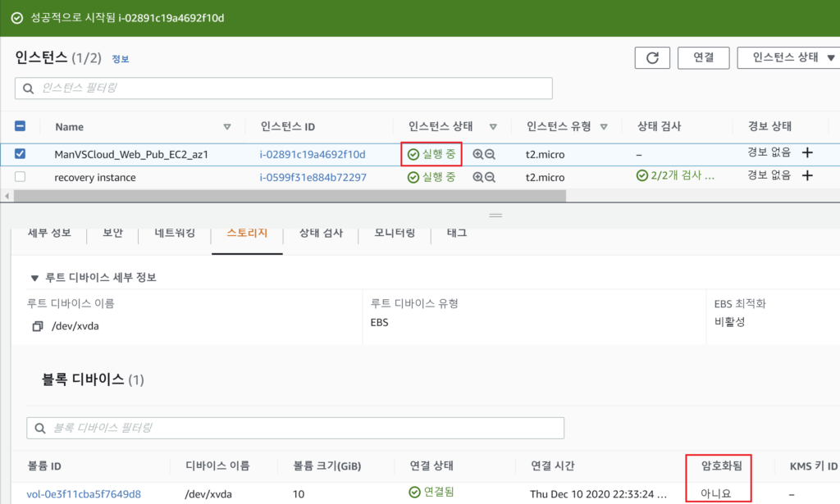
Task: Click zoom-in icon for ManVSCloud_Web_Pub_EC2_az1 row
Action: click(x=478, y=154)
